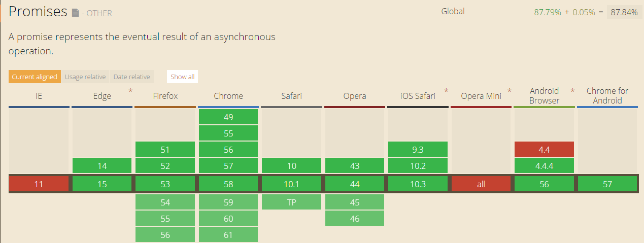
Task: Click the 87.84% total usage value
Action: pos(624,12)
